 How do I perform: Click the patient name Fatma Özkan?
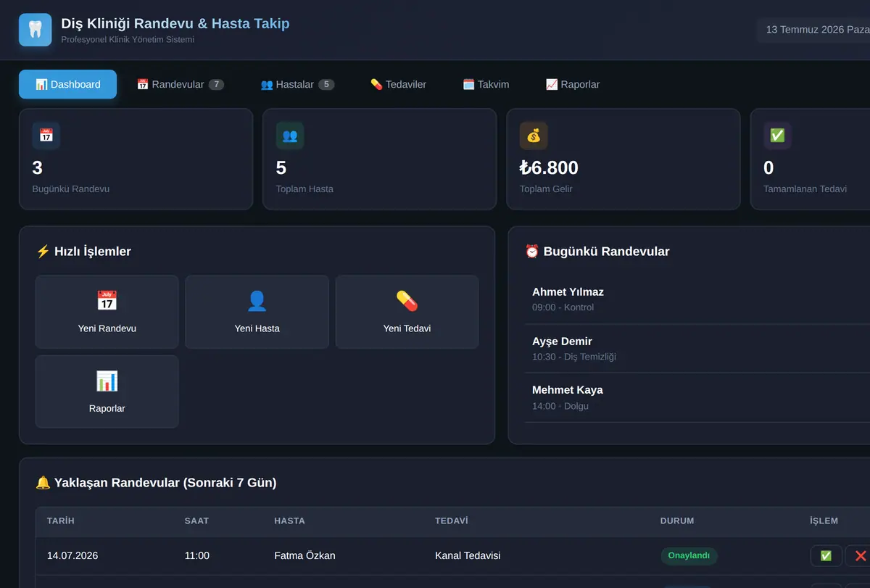coord(304,555)
